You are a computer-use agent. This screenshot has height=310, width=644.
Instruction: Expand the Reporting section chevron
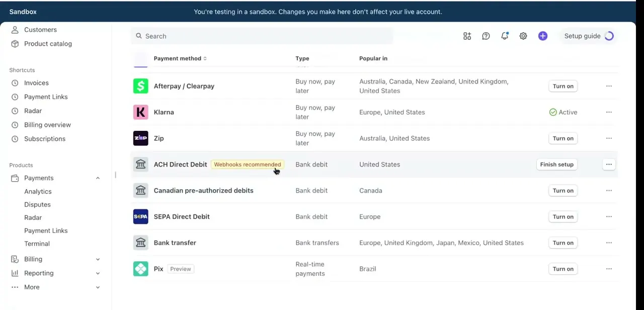point(98,273)
